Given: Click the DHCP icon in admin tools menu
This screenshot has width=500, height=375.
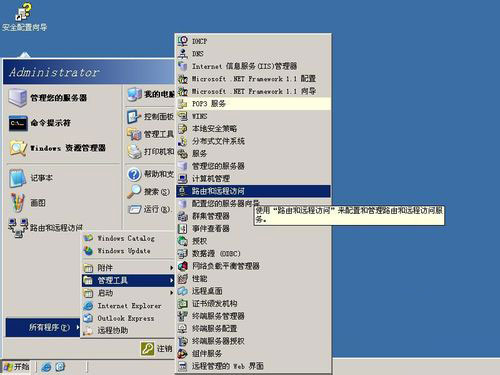Looking at the screenshot, I should pyautogui.click(x=183, y=41).
